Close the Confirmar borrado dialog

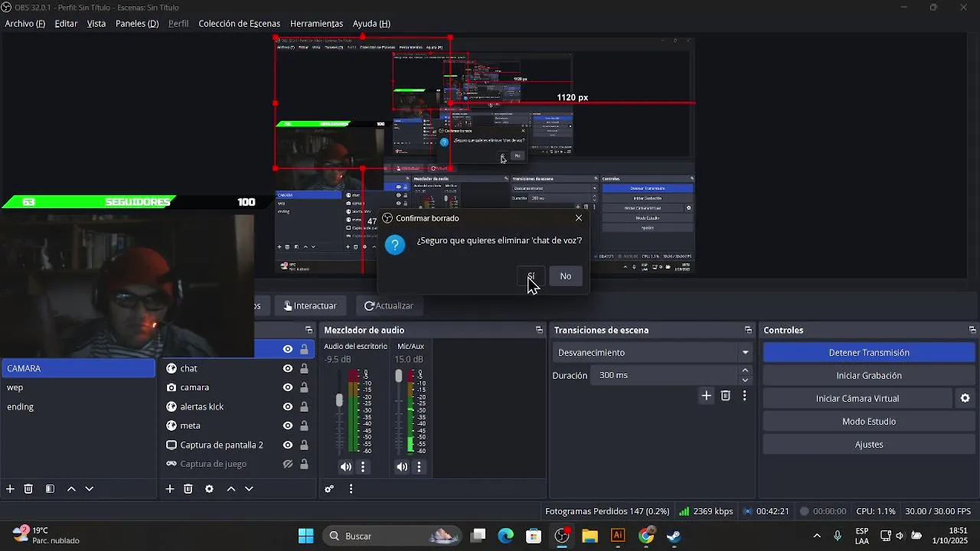(579, 218)
